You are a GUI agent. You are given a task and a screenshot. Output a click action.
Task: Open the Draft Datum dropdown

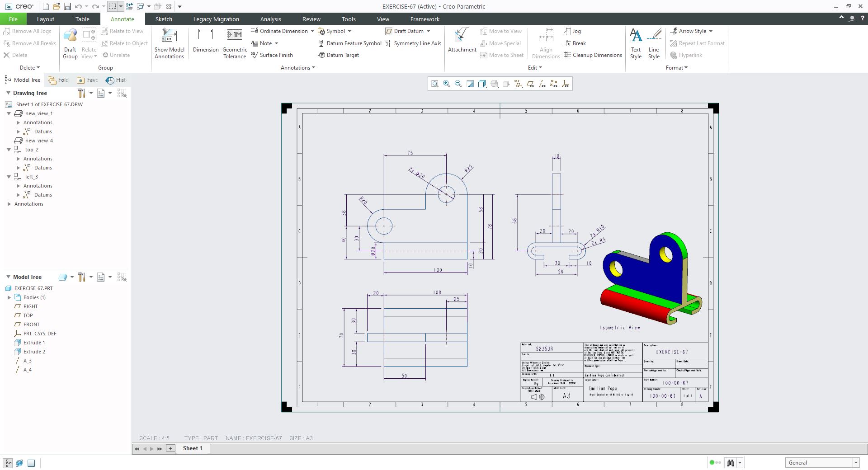(x=428, y=31)
